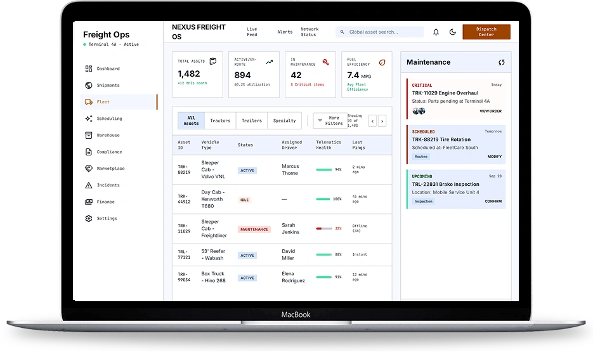This screenshot has height=364, width=593.
Task: Click the Inspection tag on Brake Inspection
Action: click(423, 202)
